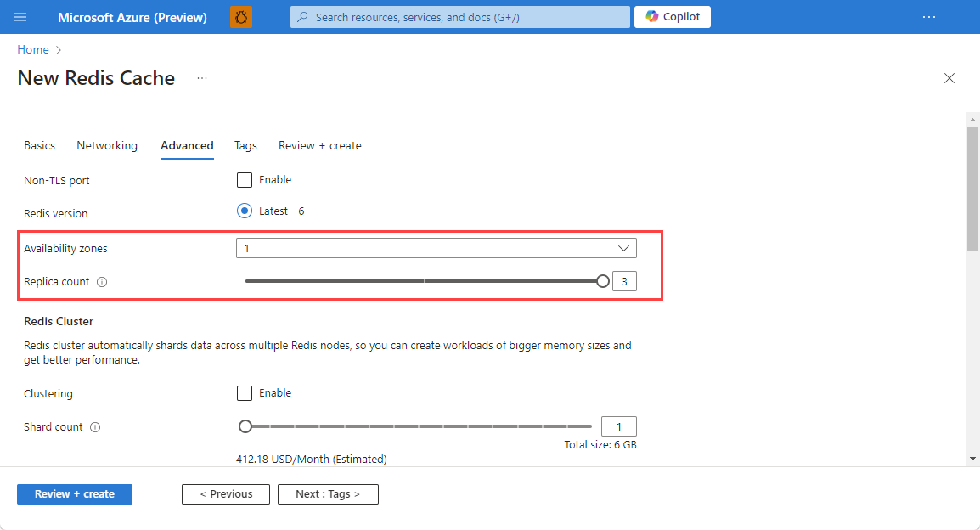Go to Home breadcrumb

[33, 49]
